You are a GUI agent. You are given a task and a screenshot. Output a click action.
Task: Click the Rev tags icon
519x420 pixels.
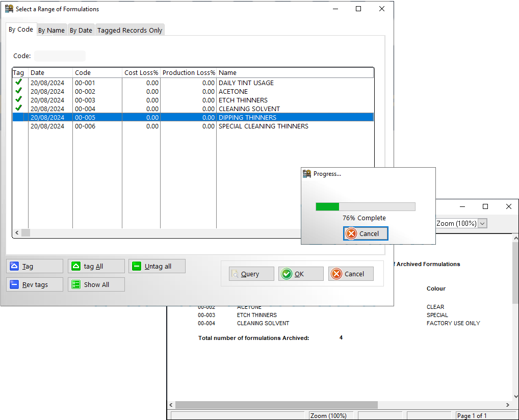pyautogui.click(x=14, y=284)
